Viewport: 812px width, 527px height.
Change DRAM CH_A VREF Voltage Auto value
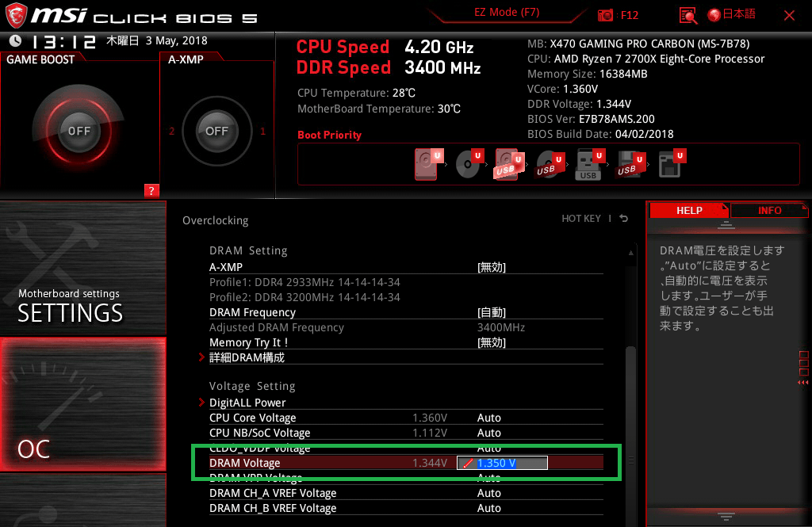tap(488, 493)
